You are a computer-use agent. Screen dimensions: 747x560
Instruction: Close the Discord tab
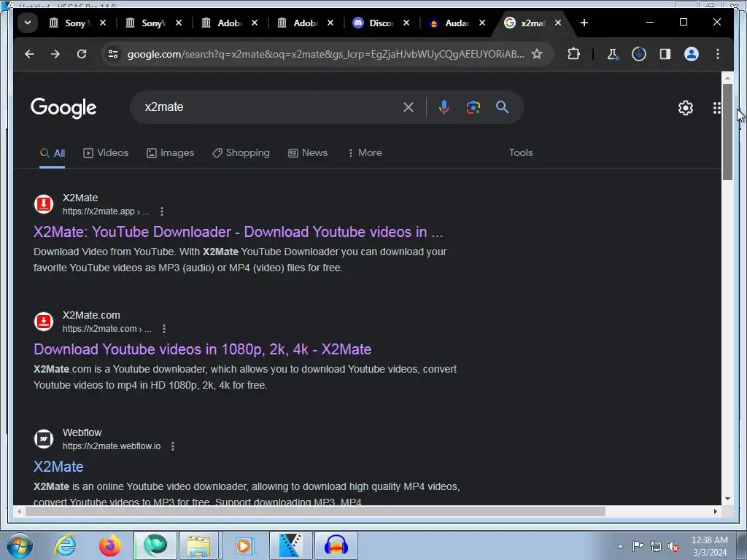(406, 23)
